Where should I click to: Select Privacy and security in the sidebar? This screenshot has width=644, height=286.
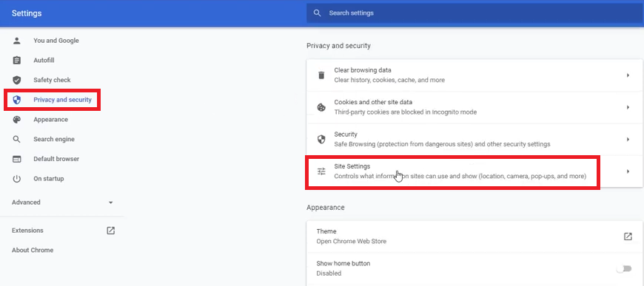point(62,100)
